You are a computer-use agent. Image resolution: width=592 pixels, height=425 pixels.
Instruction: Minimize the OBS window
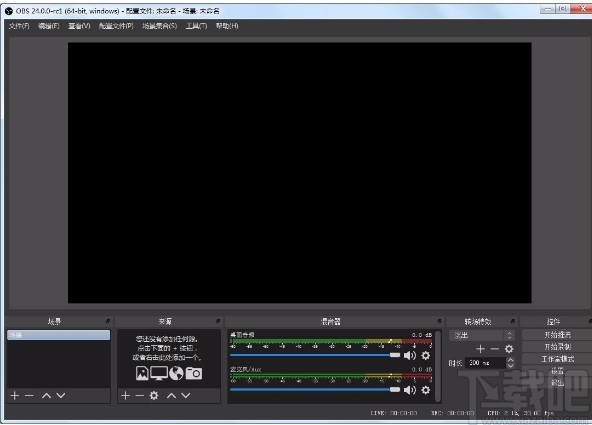pyautogui.click(x=547, y=9)
